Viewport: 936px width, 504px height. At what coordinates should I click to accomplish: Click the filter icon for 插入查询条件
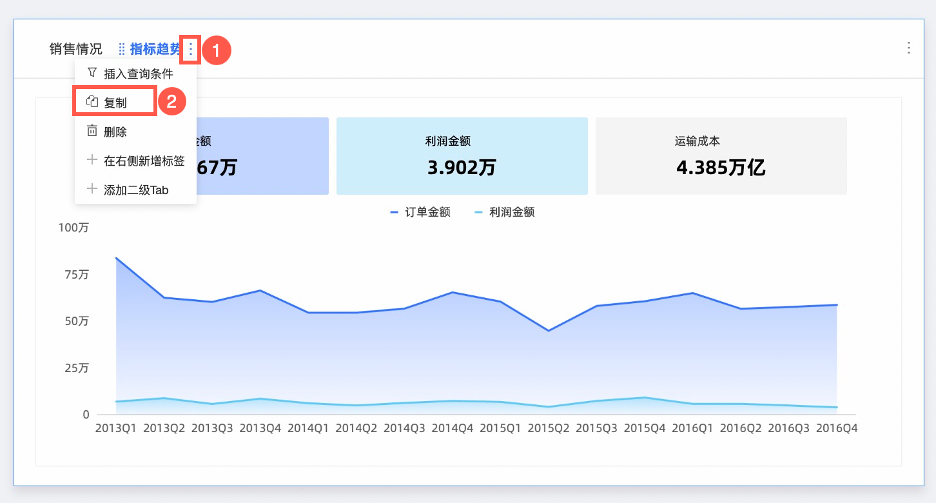pos(92,74)
